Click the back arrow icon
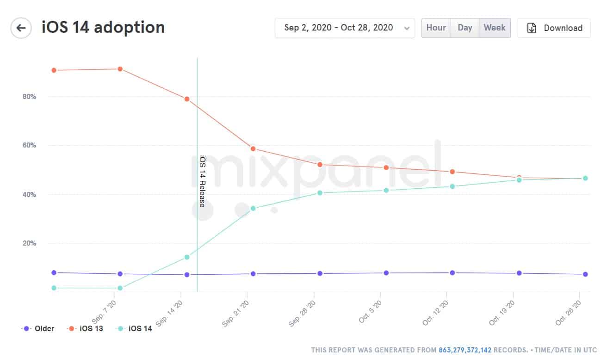This screenshot has width=607, height=364. [x=21, y=28]
